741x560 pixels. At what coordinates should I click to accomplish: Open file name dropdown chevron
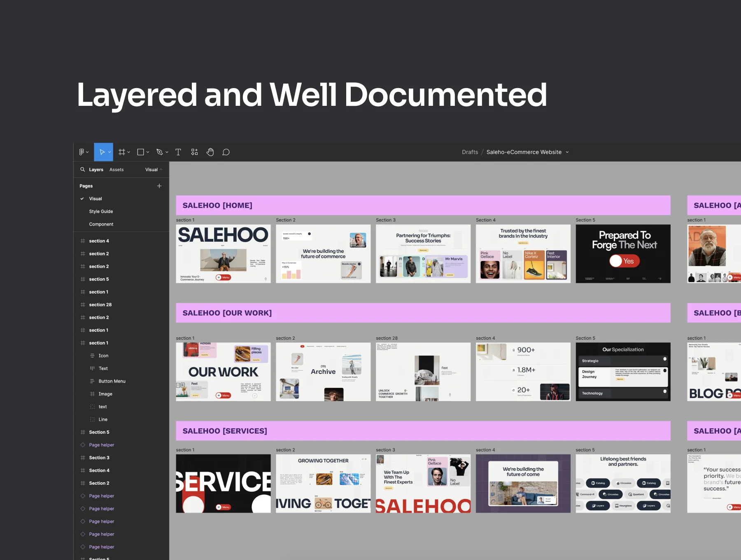pyautogui.click(x=567, y=152)
